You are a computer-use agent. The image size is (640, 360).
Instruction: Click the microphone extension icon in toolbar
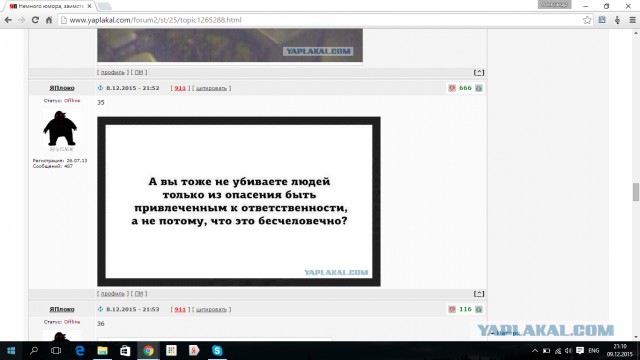pyautogui.click(x=617, y=20)
